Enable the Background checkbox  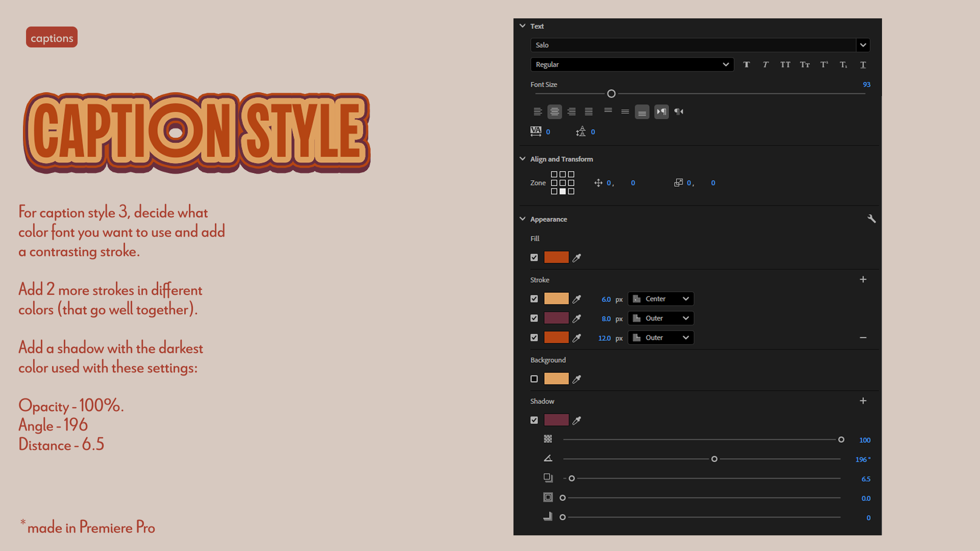point(534,379)
